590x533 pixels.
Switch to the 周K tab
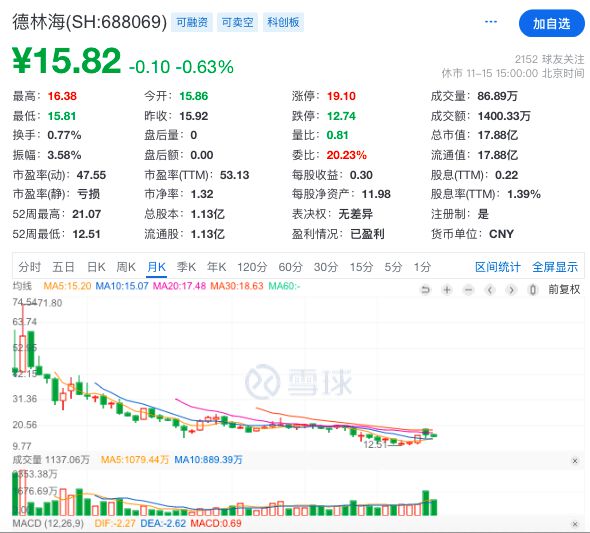point(126,267)
